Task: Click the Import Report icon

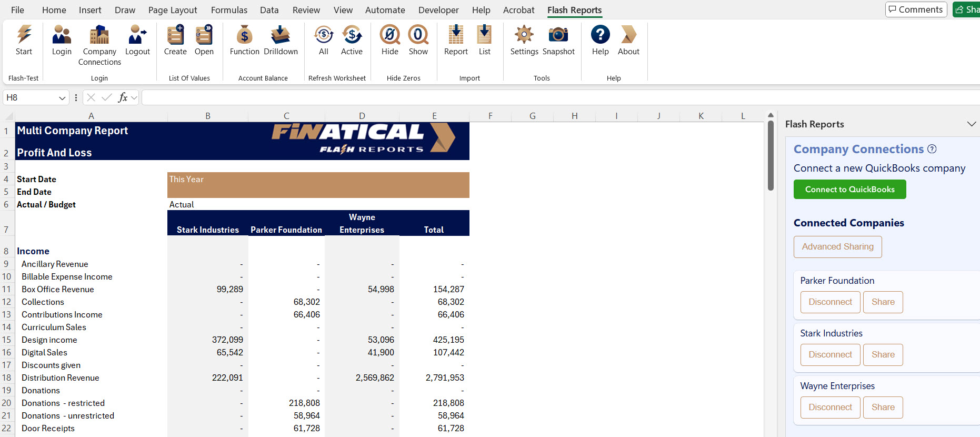Action: coord(456,35)
